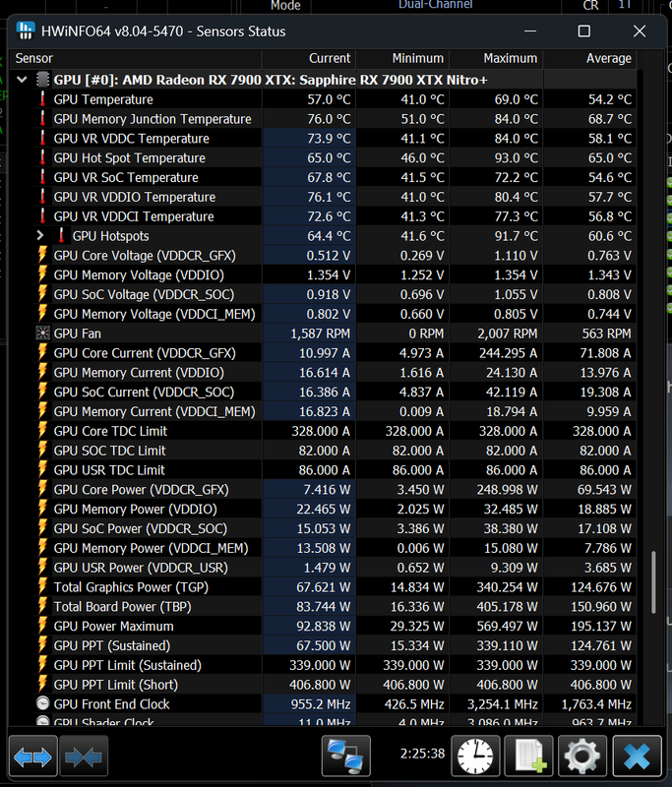Click the 244.295 A maximum core current value

pyautogui.click(x=508, y=353)
